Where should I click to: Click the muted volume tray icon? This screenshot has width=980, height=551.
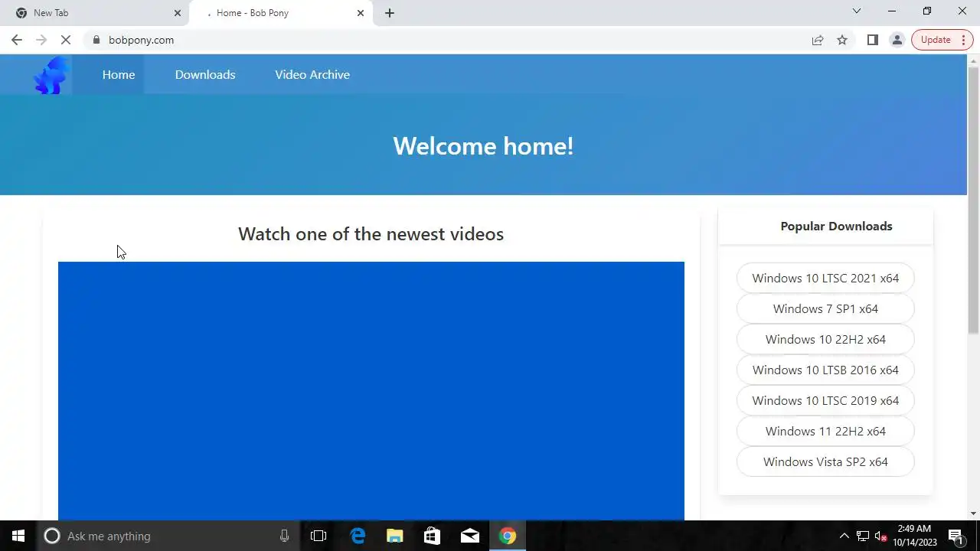coord(881,536)
